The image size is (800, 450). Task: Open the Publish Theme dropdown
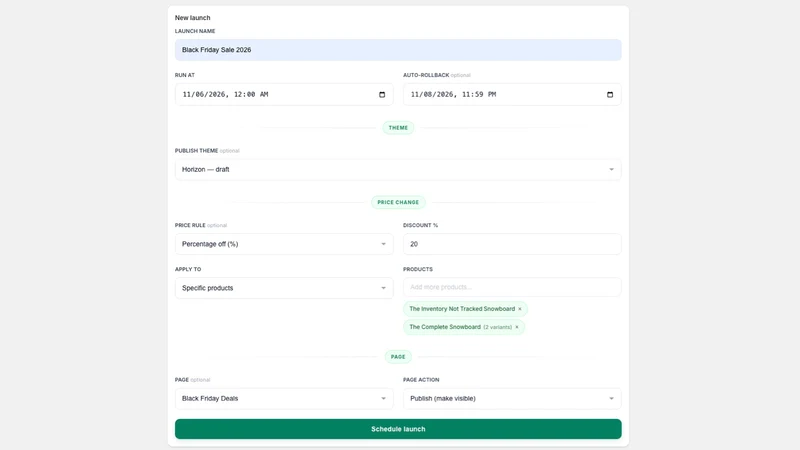pos(398,169)
